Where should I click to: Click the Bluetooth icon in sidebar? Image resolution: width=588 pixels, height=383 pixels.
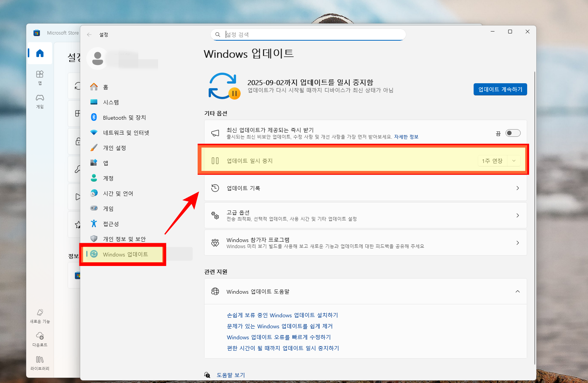tap(94, 117)
